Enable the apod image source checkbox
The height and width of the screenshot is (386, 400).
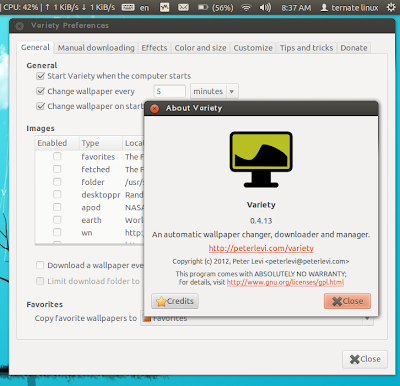[57, 207]
